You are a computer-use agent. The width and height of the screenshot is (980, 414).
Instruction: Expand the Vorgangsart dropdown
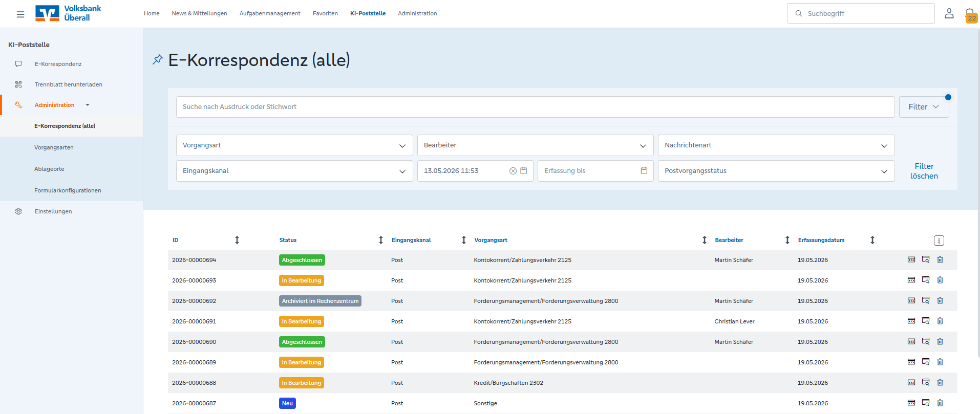click(294, 145)
